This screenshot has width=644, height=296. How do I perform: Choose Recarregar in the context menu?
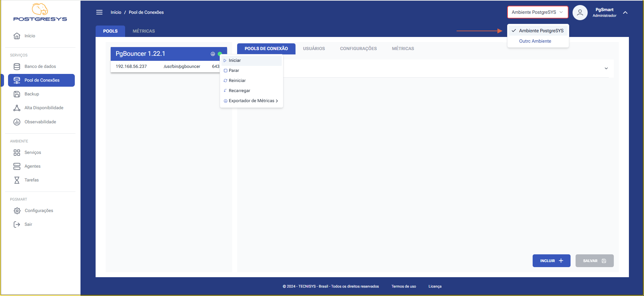(251, 91)
